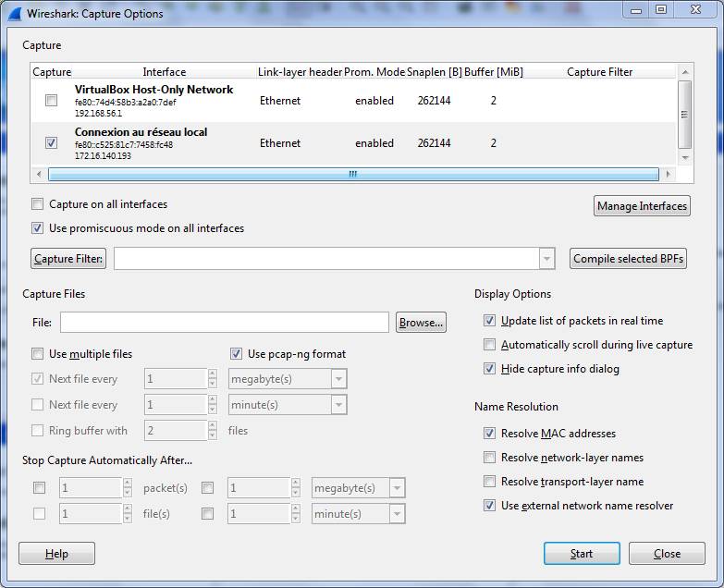This screenshot has height=588, width=724.
Task: Minimize the Capture Options window
Action: click(636, 9)
